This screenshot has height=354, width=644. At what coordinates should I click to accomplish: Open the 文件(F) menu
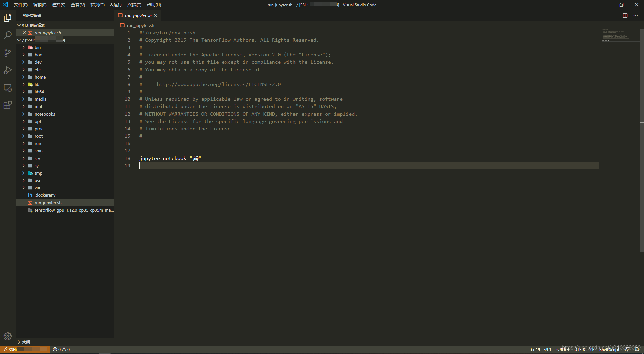21,5
